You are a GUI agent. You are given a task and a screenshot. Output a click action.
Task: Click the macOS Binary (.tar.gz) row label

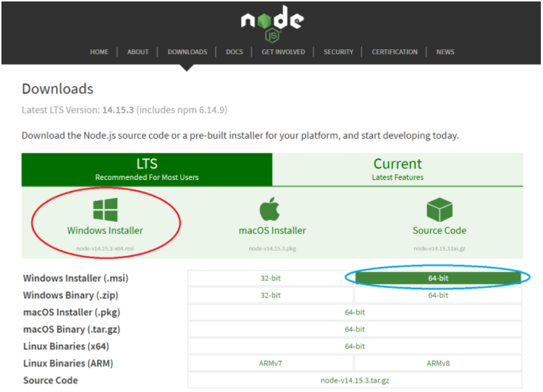tap(72, 329)
